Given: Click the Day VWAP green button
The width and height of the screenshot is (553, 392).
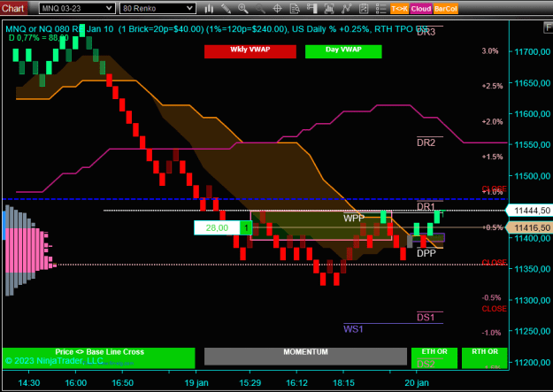Looking at the screenshot, I should click(343, 51).
